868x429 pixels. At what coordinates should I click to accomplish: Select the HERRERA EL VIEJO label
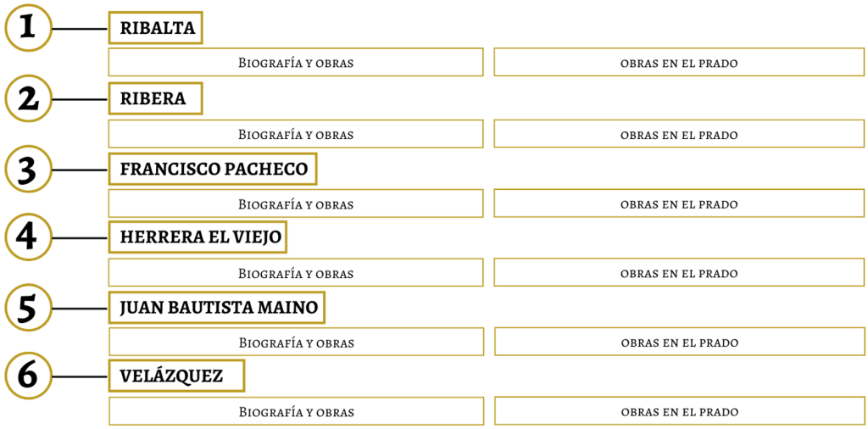point(198,237)
